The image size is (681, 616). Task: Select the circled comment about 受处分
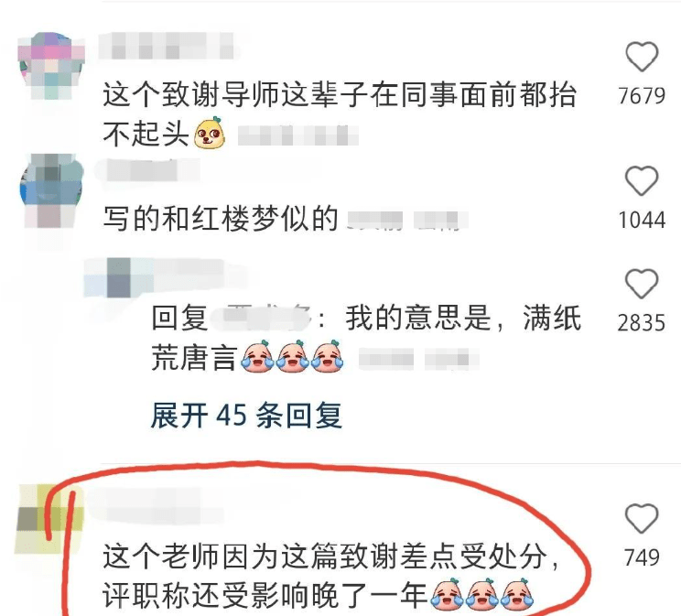click(331, 576)
